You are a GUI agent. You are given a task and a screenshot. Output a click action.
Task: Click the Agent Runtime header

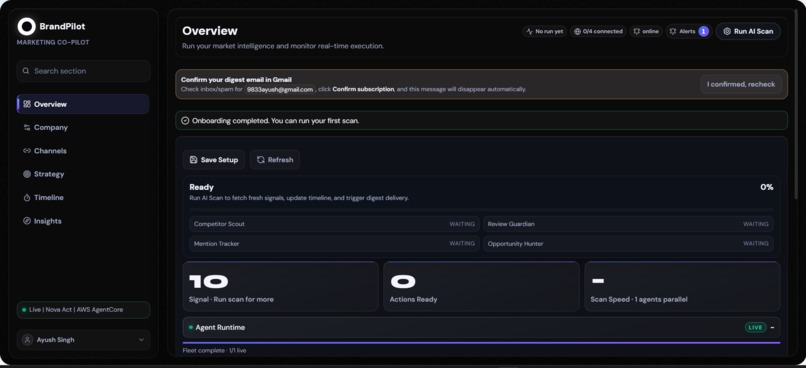point(481,327)
